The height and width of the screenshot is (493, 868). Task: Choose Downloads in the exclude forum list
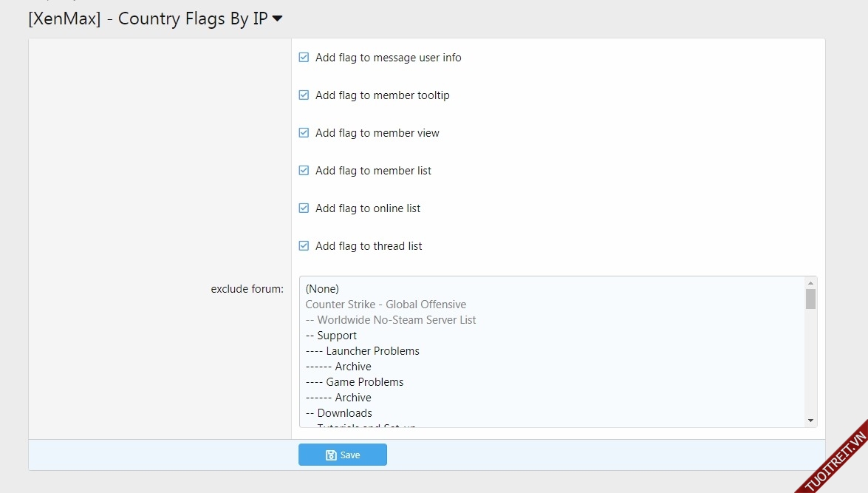(x=344, y=413)
